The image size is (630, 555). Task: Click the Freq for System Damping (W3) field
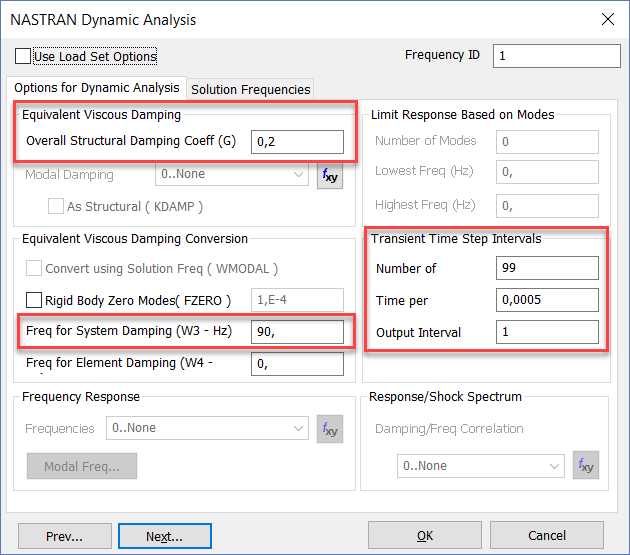pyautogui.click(x=297, y=332)
